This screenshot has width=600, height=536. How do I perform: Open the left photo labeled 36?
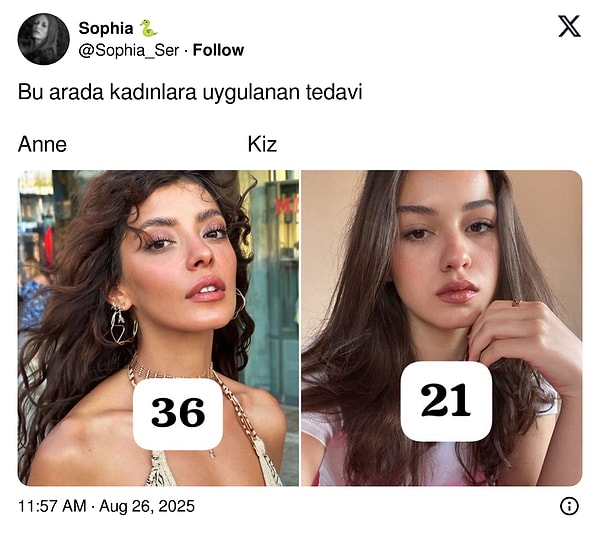(158, 328)
